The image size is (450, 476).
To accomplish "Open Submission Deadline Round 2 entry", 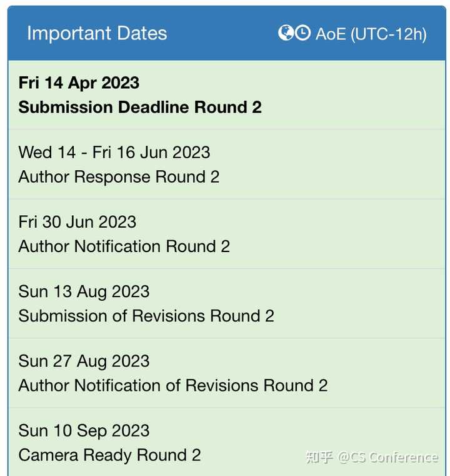I will pos(140,107).
